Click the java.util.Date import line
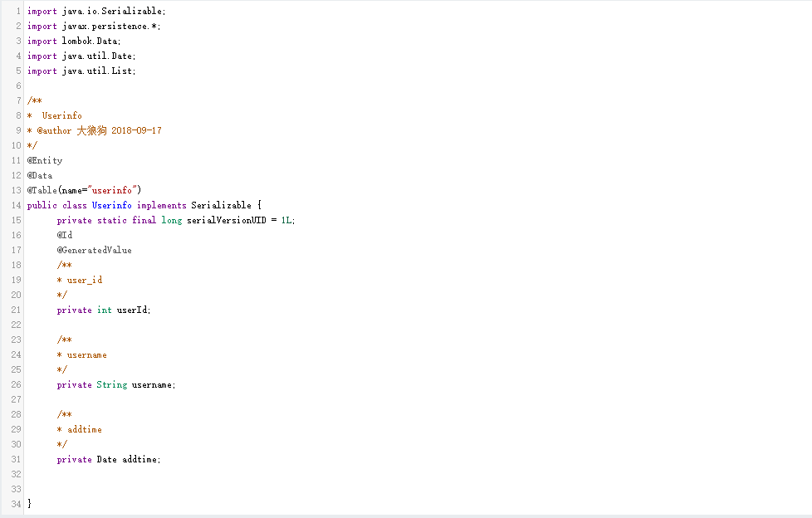Viewport: 812px width, 518px height. tap(81, 56)
